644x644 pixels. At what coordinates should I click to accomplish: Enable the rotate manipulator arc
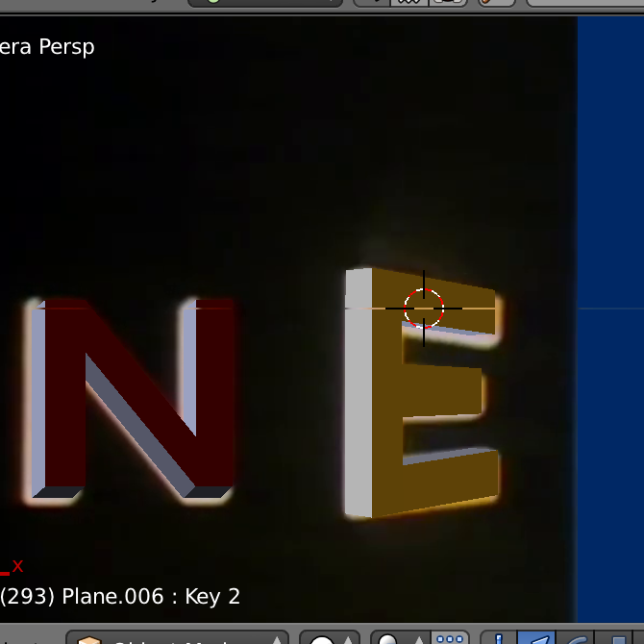(x=575, y=640)
